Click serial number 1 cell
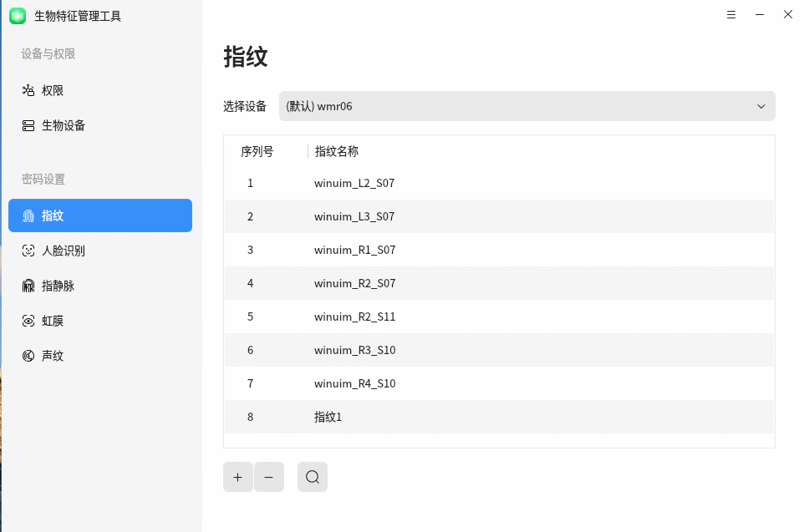 click(250, 183)
